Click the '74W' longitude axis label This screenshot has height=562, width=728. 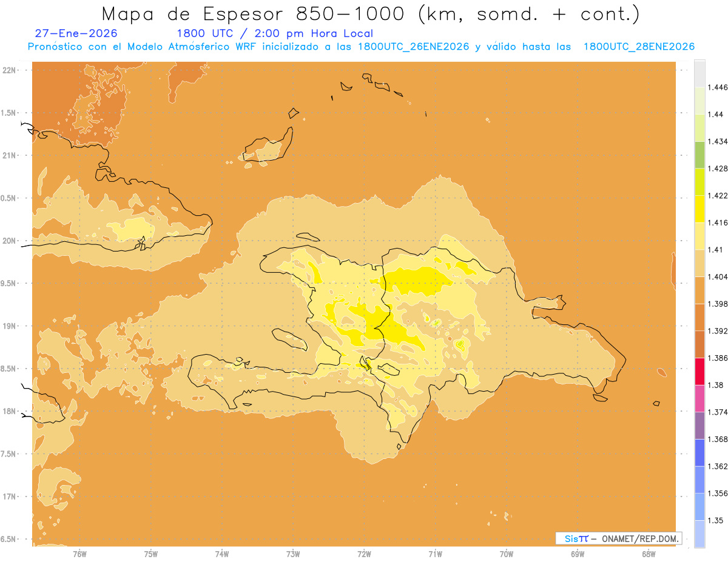(x=222, y=554)
